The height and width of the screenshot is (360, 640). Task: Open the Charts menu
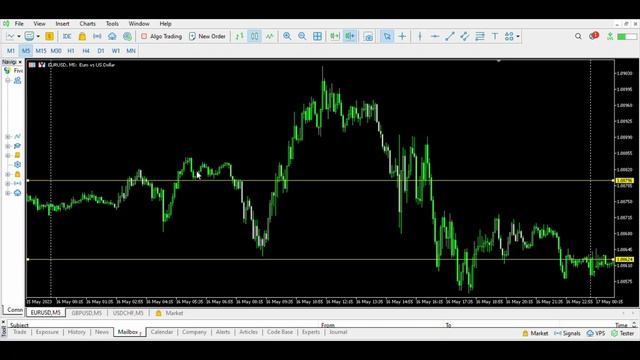tap(87, 24)
